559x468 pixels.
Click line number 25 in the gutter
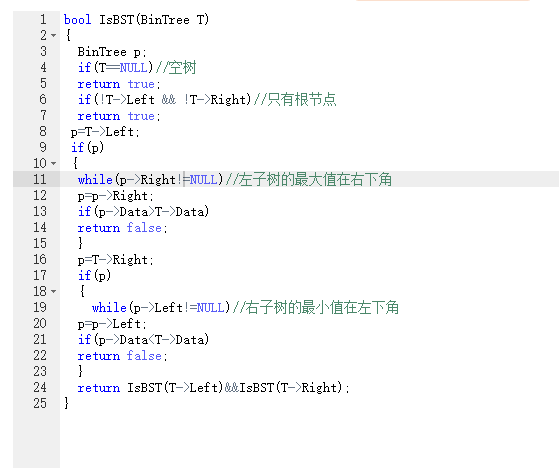40,403
